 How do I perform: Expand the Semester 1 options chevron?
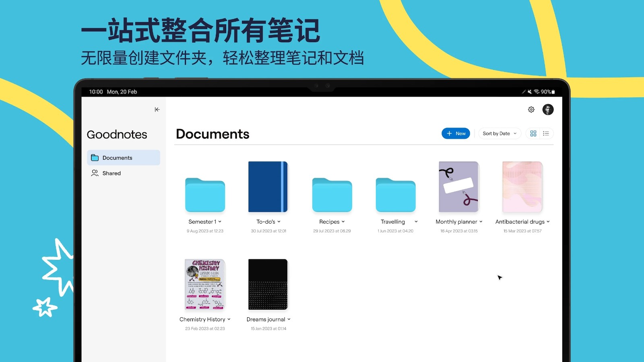220,222
